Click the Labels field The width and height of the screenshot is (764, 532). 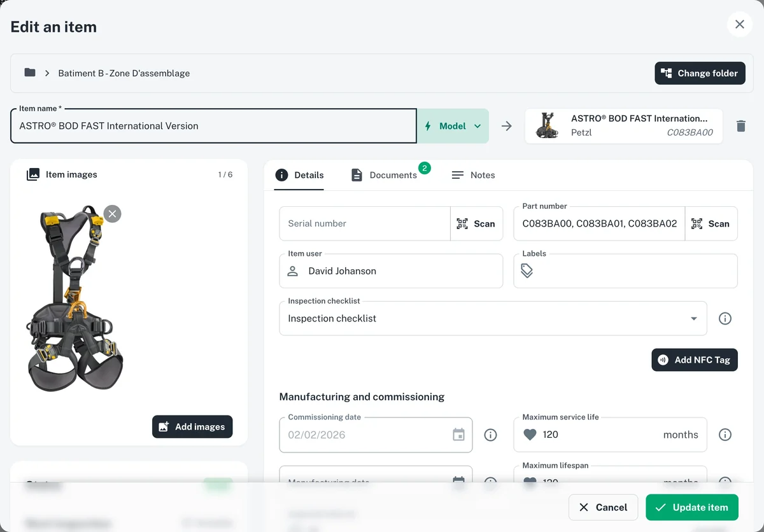pyautogui.click(x=626, y=271)
